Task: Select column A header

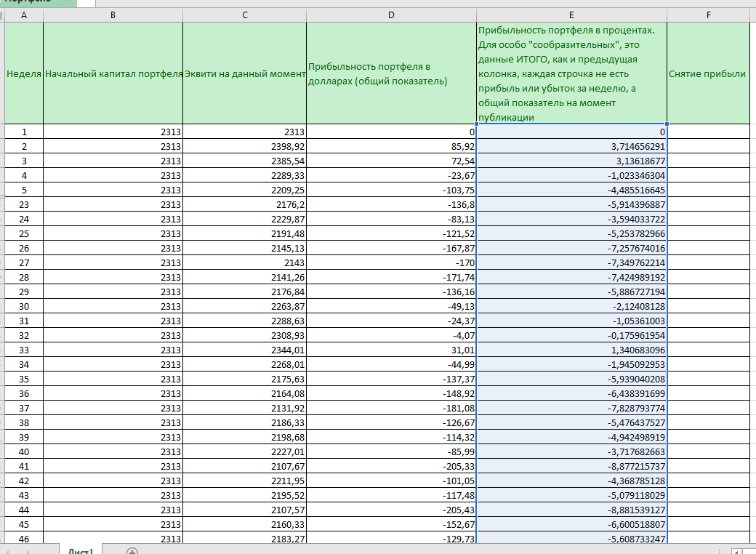Action: click(24, 15)
